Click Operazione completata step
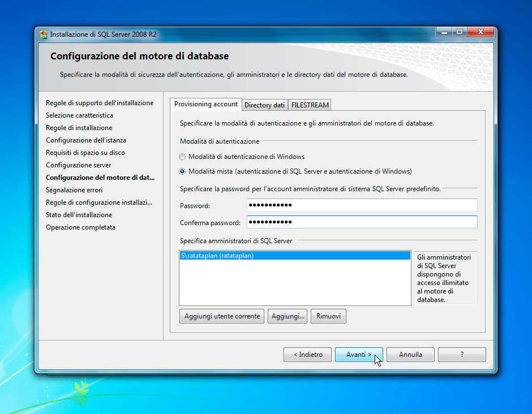The height and width of the screenshot is (414, 532). [x=81, y=227]
